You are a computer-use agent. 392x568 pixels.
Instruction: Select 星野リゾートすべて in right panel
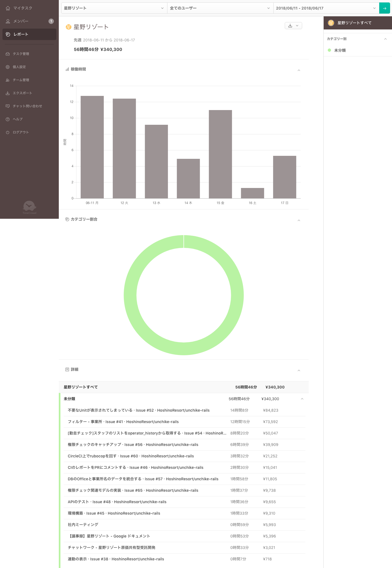pyautogui.click(x=358, y=23)
